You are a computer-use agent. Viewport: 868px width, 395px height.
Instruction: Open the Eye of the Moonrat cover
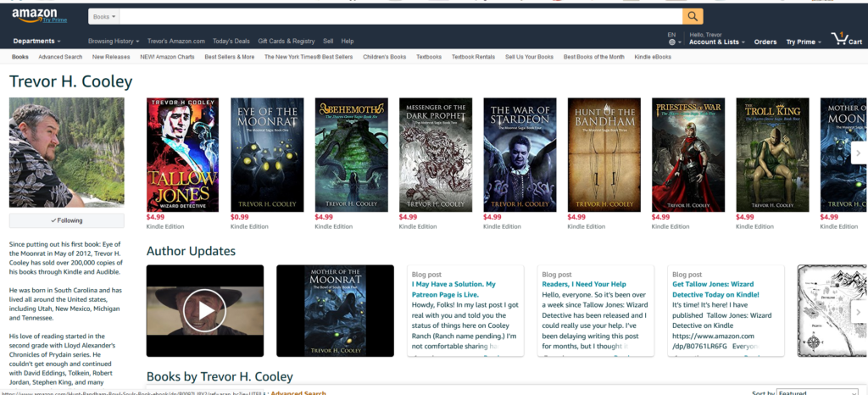point(267,155)
